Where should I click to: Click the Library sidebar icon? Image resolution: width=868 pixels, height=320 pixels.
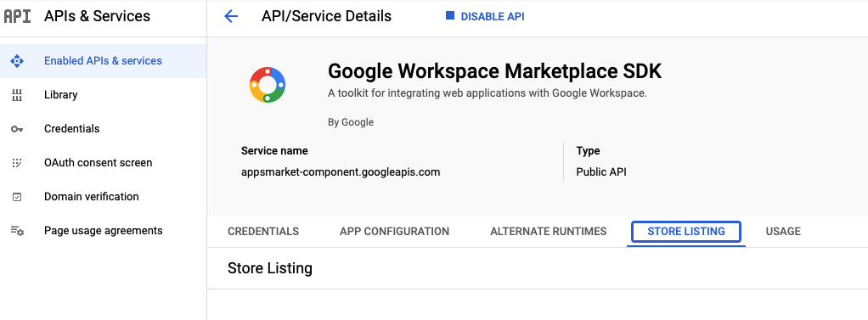17,95
